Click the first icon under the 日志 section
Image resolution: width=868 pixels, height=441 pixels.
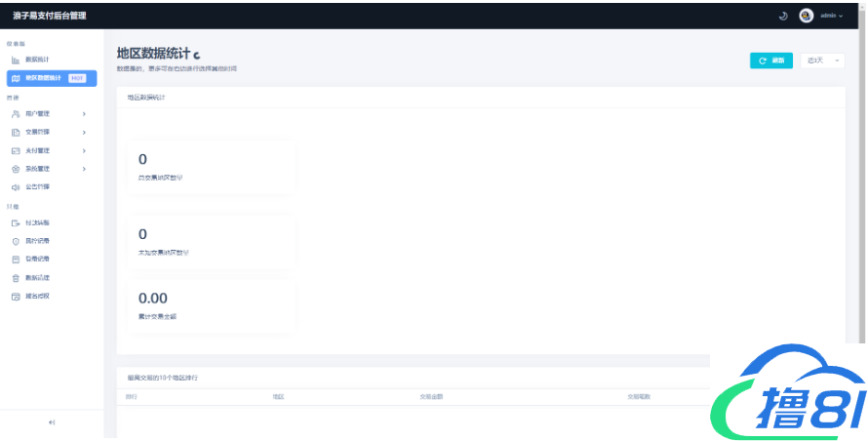click(x=16, y=223)
